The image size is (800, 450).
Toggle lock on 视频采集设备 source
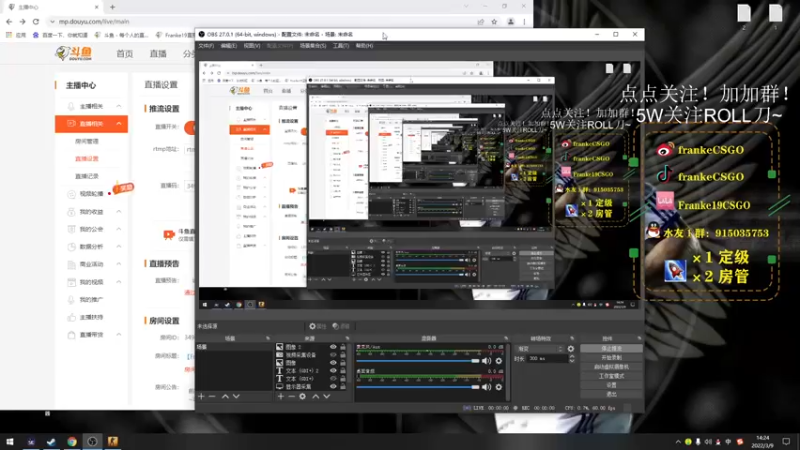[343, 355]
